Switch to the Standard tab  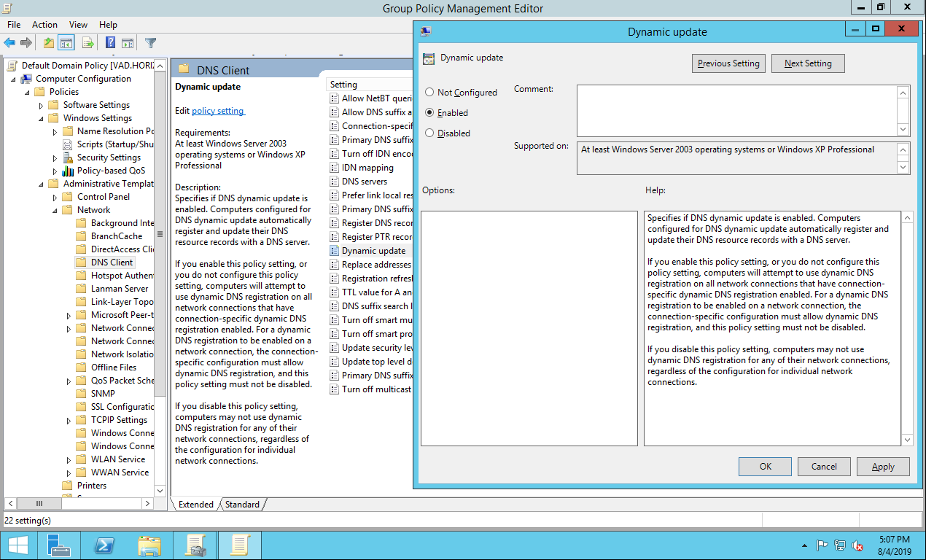click(x=242, y=505)
